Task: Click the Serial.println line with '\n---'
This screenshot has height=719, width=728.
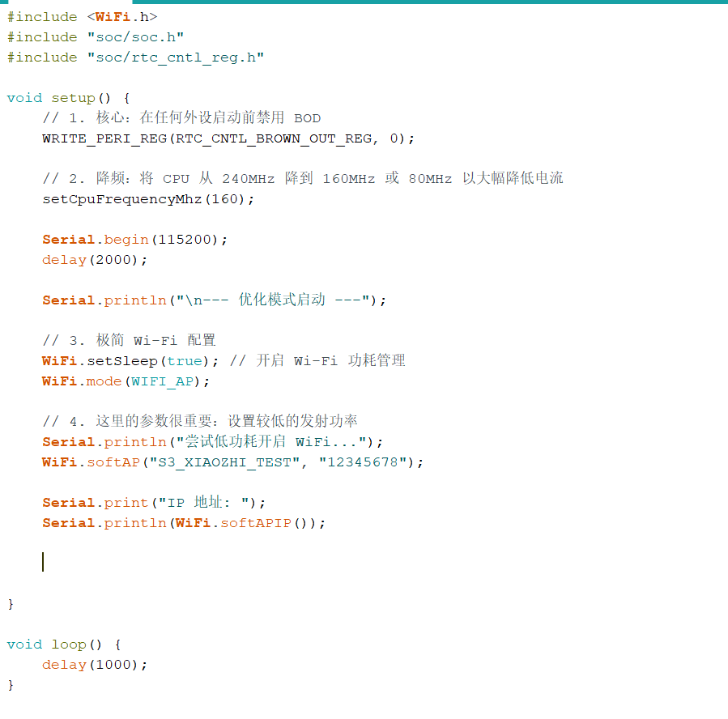Action: coord(214,300)
